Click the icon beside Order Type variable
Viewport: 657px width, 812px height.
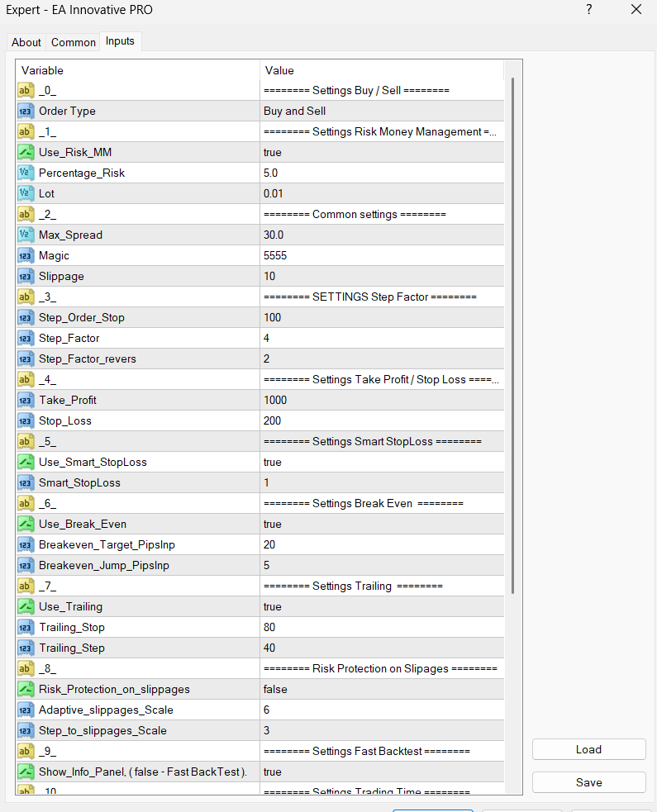point(26,111)
